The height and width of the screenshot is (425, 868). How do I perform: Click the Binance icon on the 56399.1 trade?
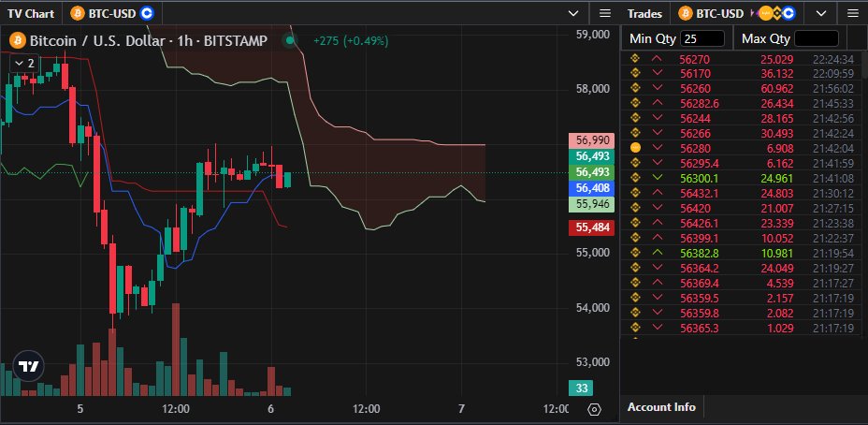635,238
